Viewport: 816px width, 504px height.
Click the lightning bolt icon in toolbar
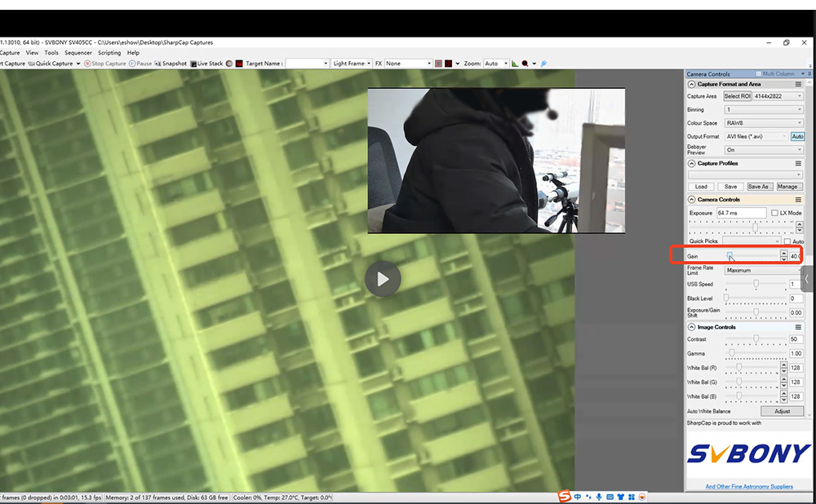543,64
